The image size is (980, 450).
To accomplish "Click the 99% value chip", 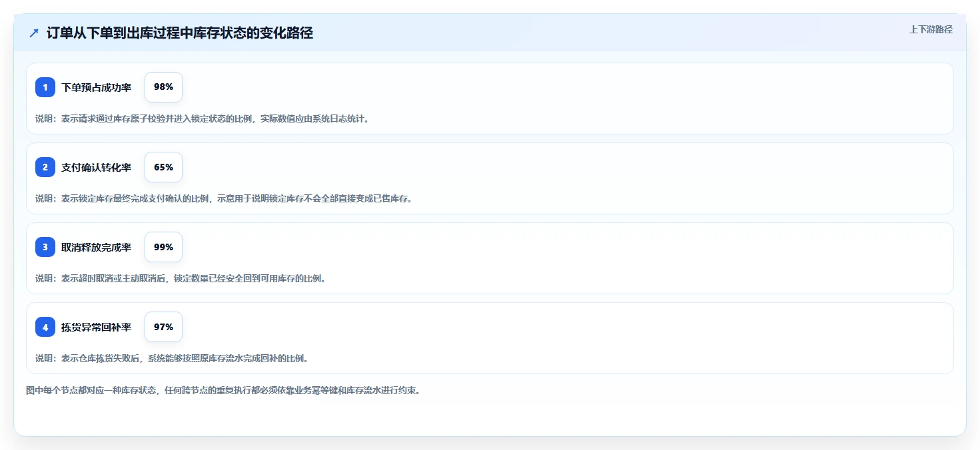I will (163, 247).
